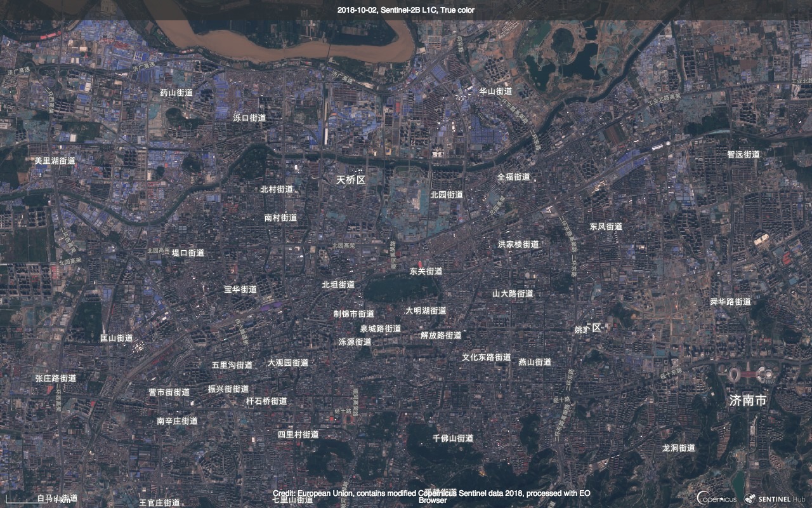
Task: Click the 堤口街道 map label
Action: click(x=188, y=253)
